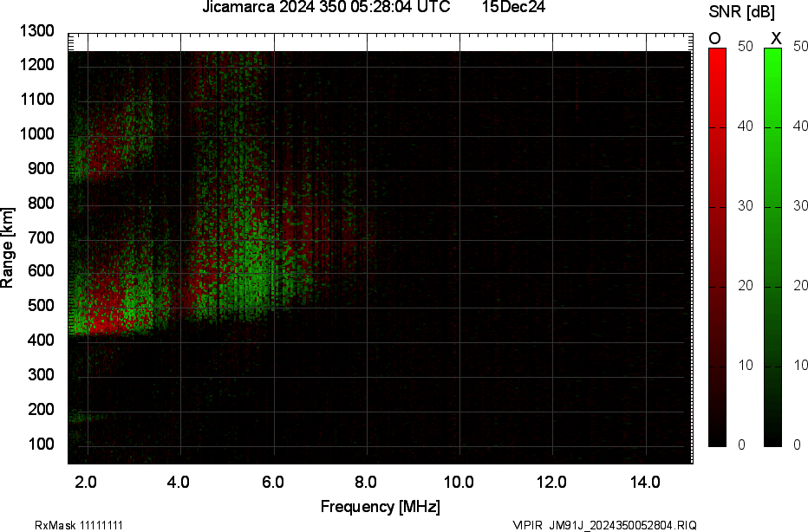This screenshot has height=532, width=808.
Task: Click the file name 'VIPIR JM91J_2024350052804.RIQ'
Action: 605,525
